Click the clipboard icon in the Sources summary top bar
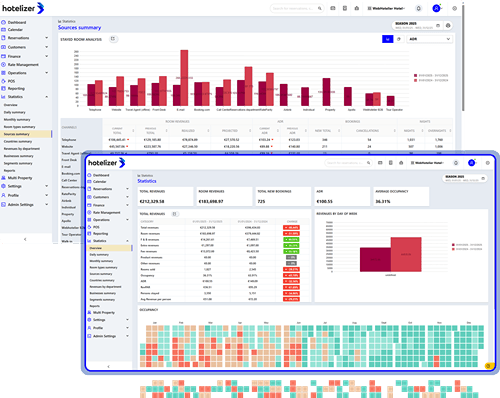Image resolution: width=500 pixels, height=398 pixels. (345, 8)
